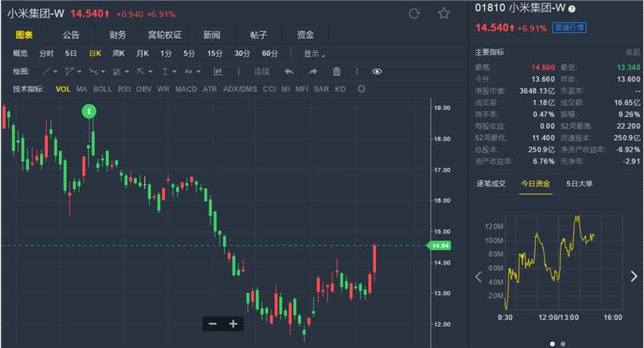Click the help question mark beside 小米集团-W
Viewport: 644px width, 348px height.
pos(572,8)
